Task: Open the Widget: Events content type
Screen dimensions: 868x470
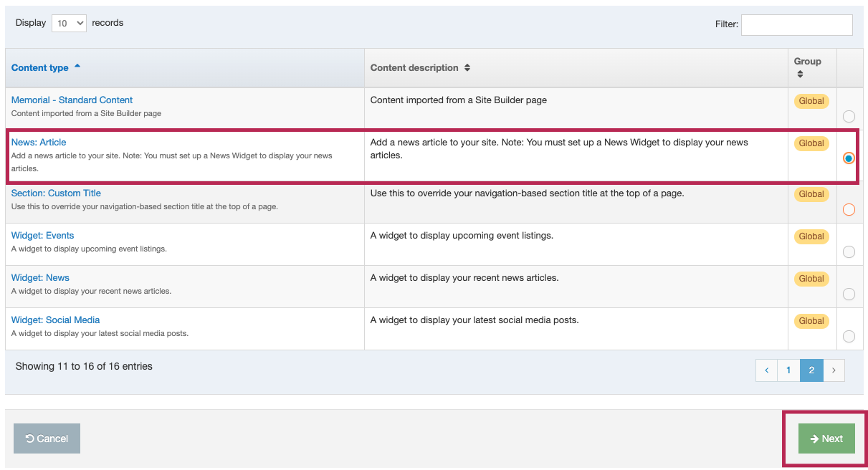Action: click(x=42, y=235)
